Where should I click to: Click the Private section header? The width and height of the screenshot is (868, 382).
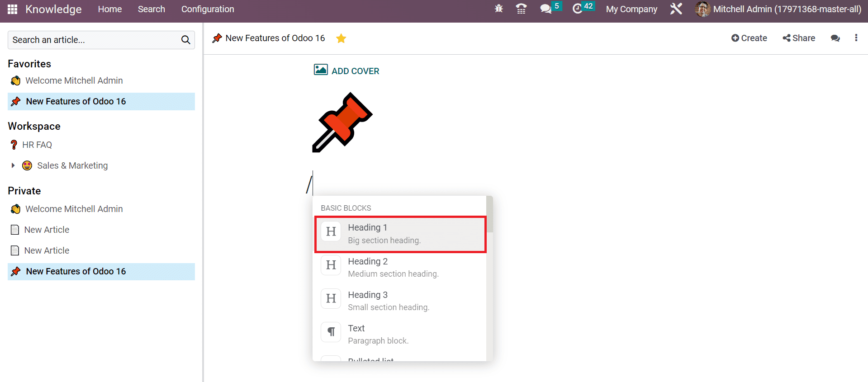click(24, 191)
